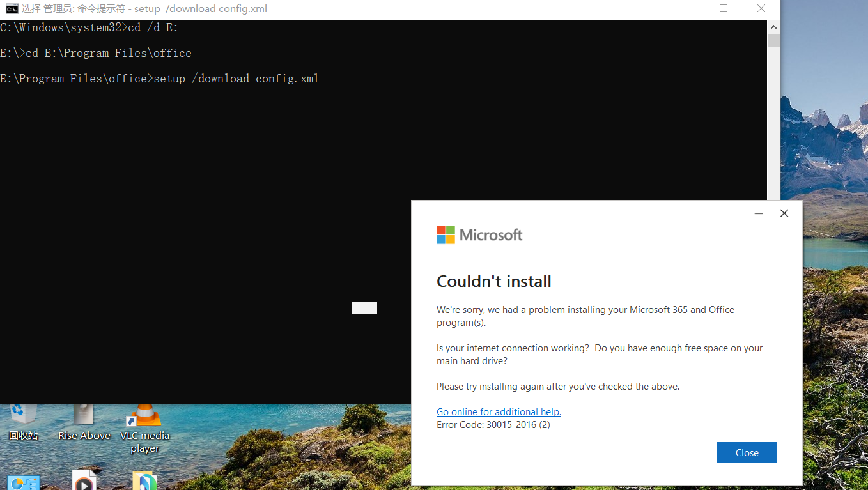Click the white selection block in the console

(364, 308)
